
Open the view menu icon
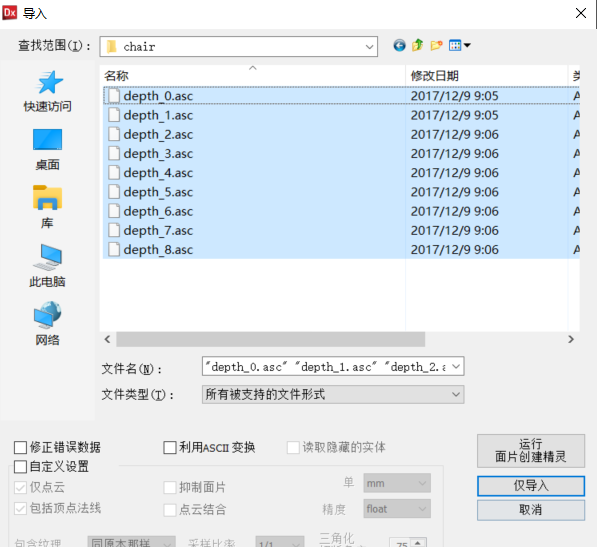(x=460, y=46)
